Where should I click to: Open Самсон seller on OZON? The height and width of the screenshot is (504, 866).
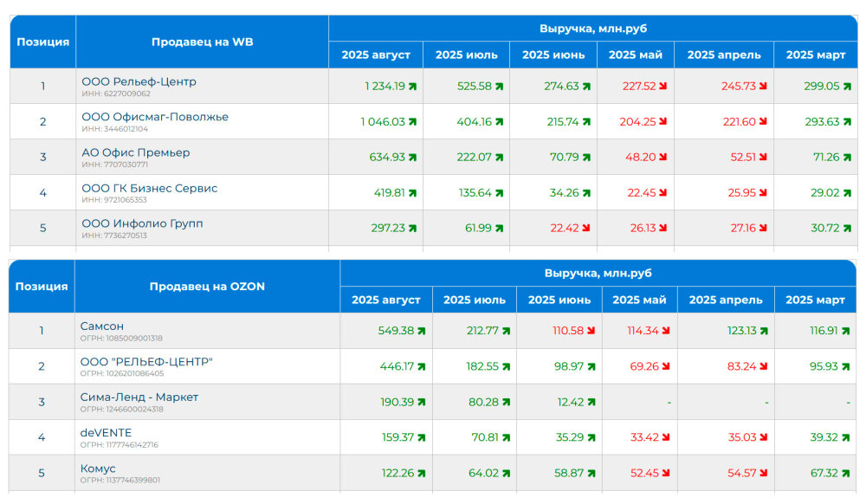102,326
